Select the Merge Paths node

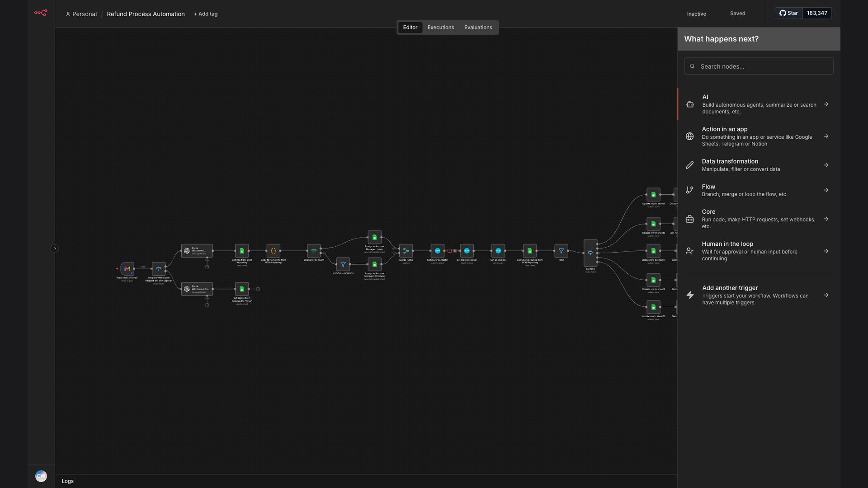406,251
